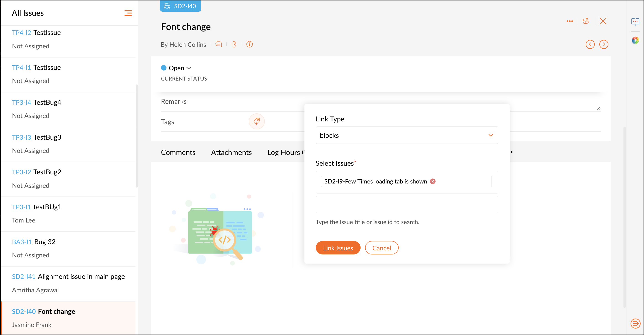Open issue TP3-I3 TestBug3
The image size is (644, 335).
pyautogui.click(x=68, y=144)
